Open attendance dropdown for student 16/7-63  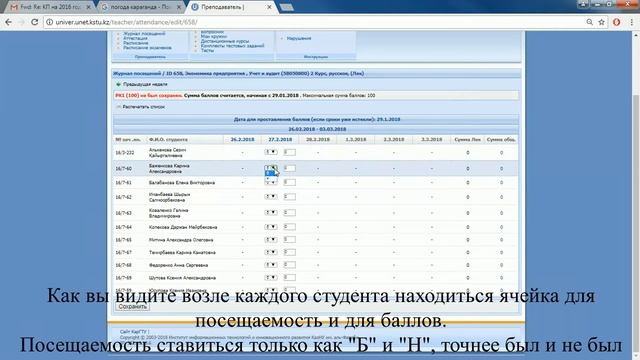271,213
